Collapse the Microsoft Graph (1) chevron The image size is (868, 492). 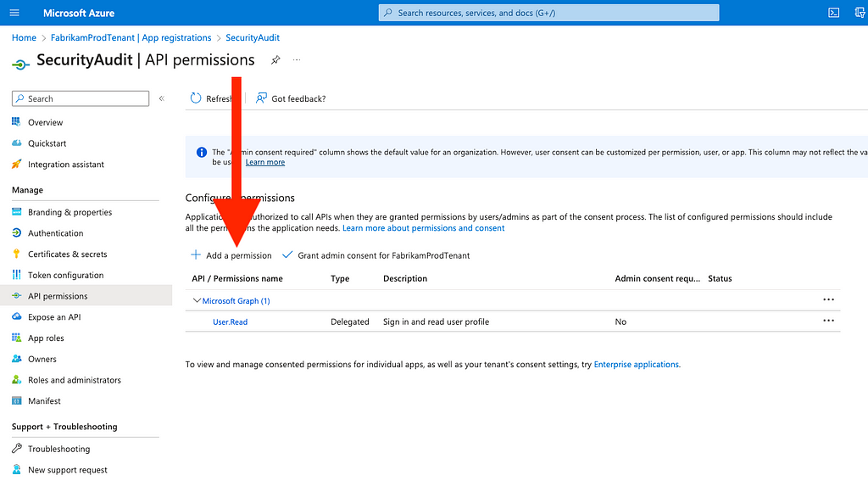(x=196, y=300)
